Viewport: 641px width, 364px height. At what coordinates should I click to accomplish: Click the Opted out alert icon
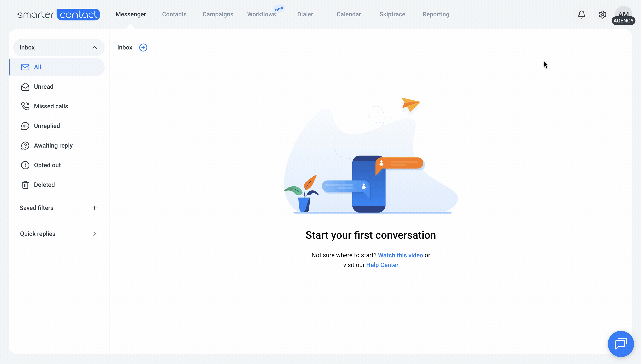coord(25,165)
